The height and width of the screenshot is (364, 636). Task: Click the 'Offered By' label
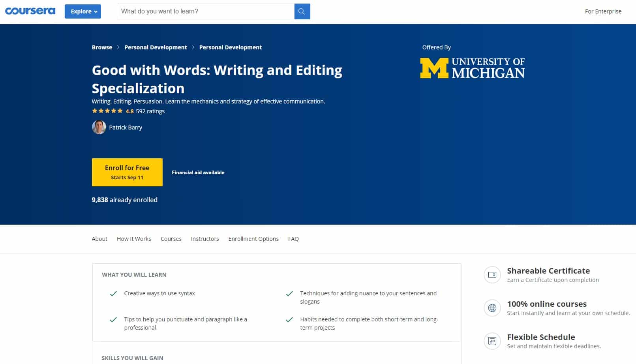(436, 47)
